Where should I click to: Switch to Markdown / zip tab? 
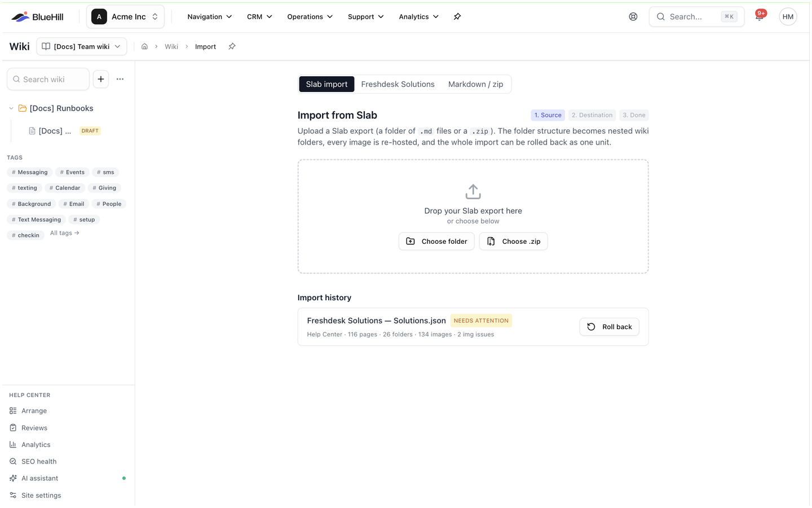tap(475, 85)
